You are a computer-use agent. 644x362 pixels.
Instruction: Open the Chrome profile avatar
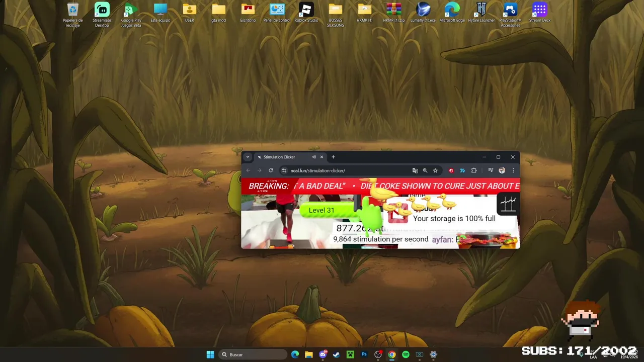502,170
